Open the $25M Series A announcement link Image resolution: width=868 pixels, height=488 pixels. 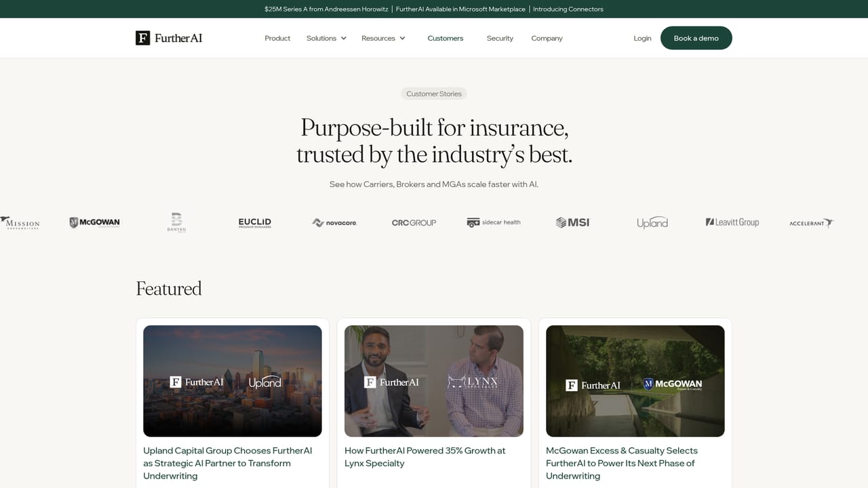pos(326,9)
